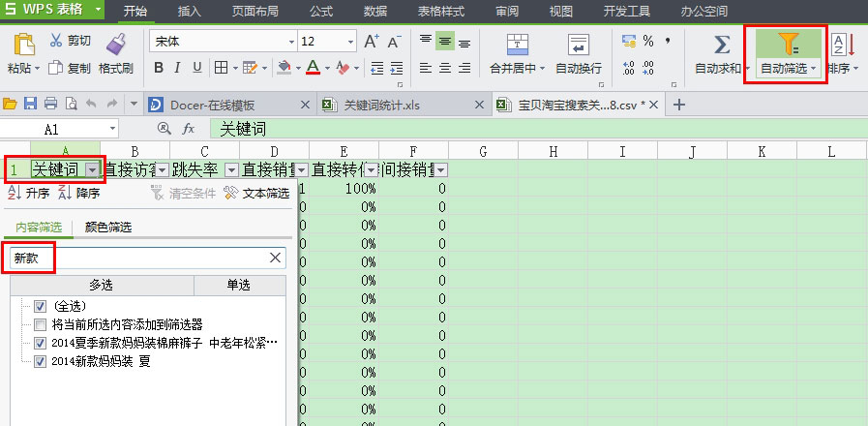The image size is (868, 426).
Task: Click decrease indent icon
Action: [x=377, y=68]
